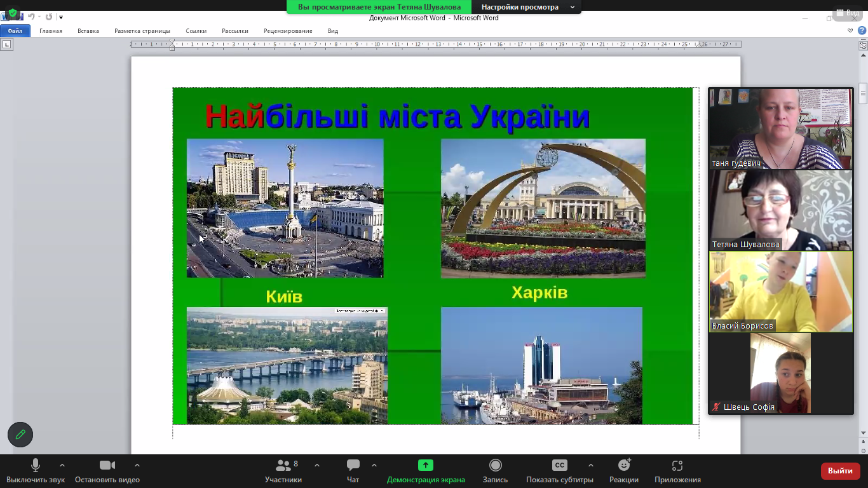The height and width of the screenshot is (488, 868).
Task: Start recording with the Запись button
Action: pyautogui.click(x=495, y=466)
